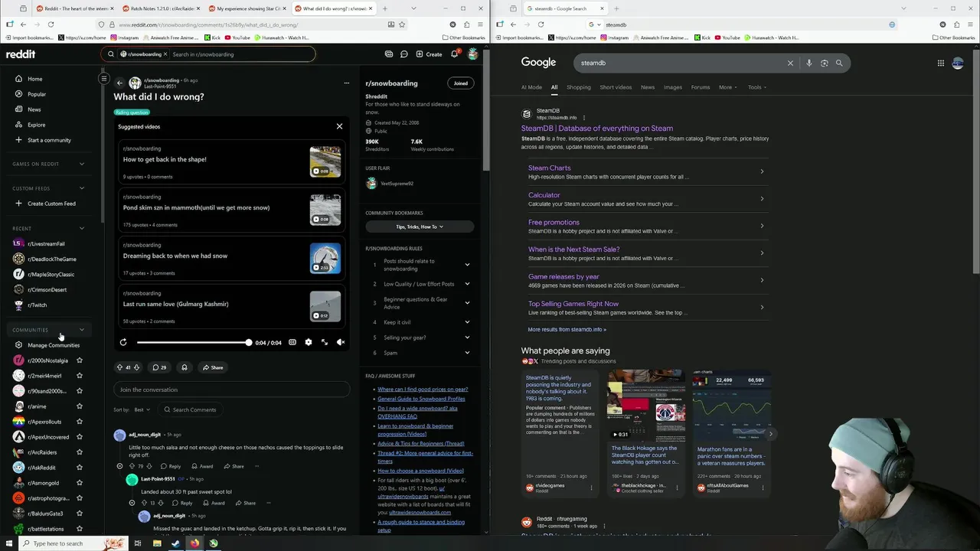Favorite r/ArcRaiders with star
The width and height of the screenshot is (980, 551).
pos(80,452)
